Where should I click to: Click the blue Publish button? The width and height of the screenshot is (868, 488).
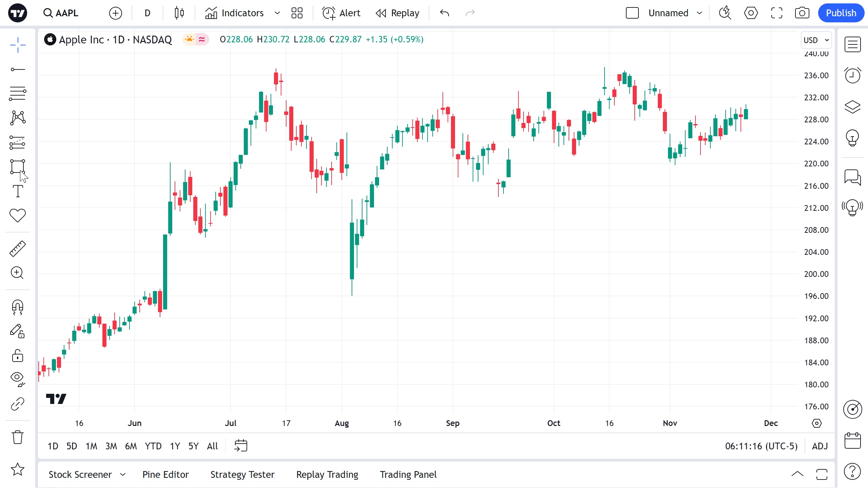coord(841,13)
